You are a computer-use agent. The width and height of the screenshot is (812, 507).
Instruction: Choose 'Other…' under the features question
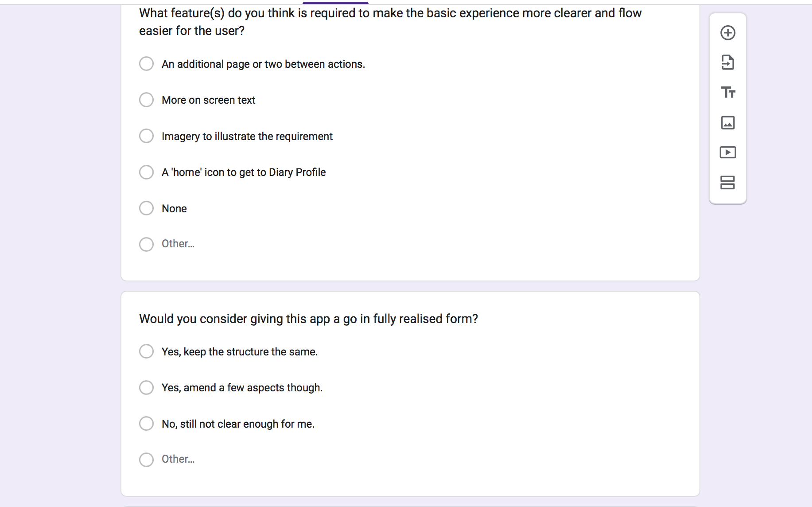[x=146, y=244]
